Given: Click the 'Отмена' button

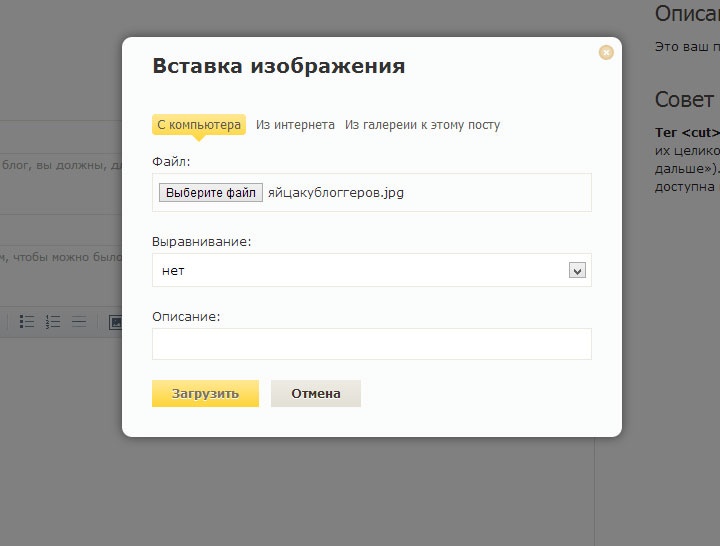Looking at the screenshot, I should click(316, 394).
